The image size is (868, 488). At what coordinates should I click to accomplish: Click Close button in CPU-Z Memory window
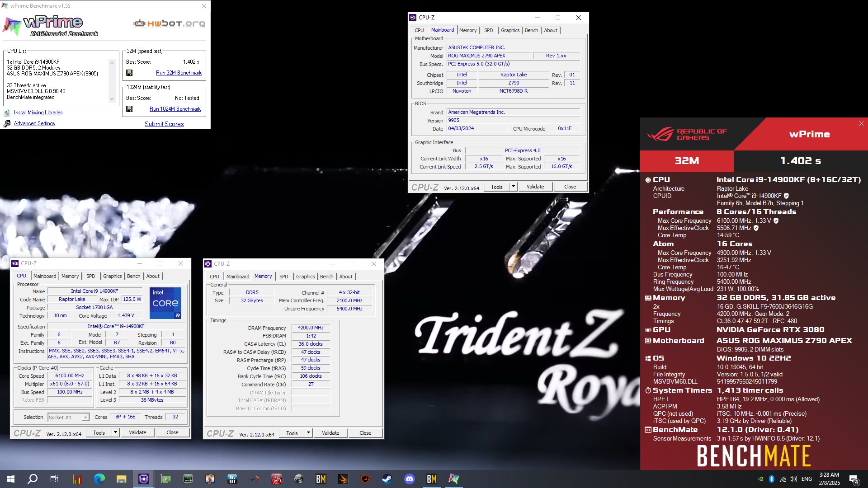(x=365, y=433)
